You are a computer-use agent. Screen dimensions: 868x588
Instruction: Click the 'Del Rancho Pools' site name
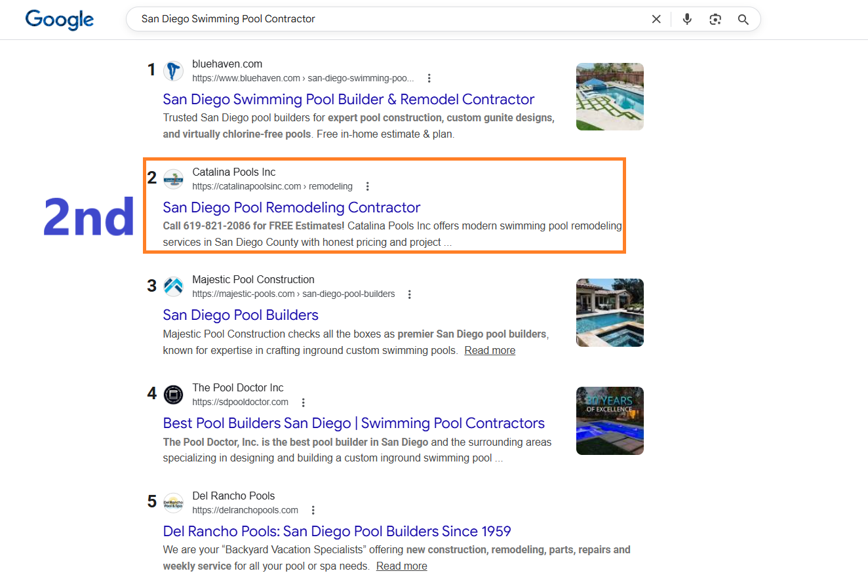233,496
